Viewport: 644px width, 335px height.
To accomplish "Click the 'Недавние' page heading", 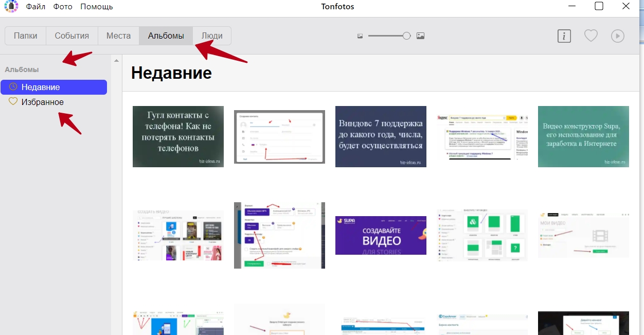I will coord(171,73).
